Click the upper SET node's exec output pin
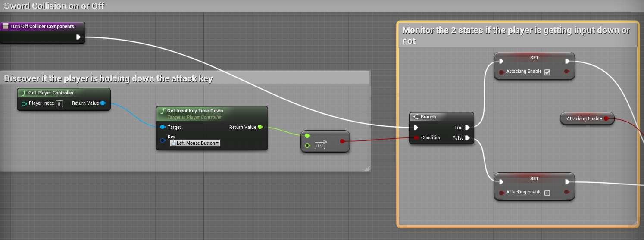Viewport: 644px width, 240px height. (568, 61)
